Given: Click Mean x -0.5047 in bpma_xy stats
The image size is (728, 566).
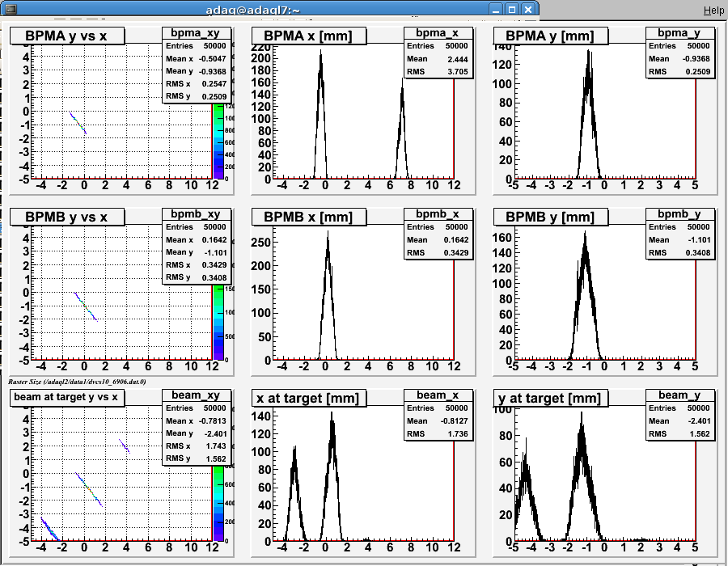Looking at the screenshot, I should point(197,58).
